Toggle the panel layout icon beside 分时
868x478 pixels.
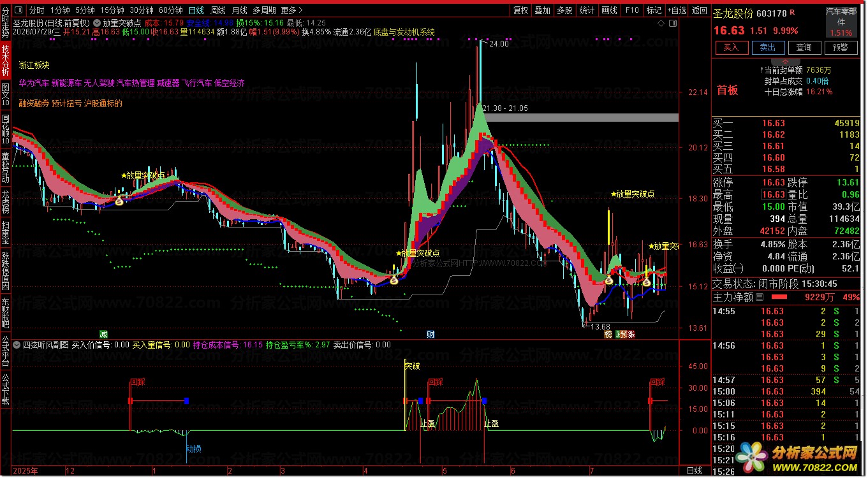point(17,10)
